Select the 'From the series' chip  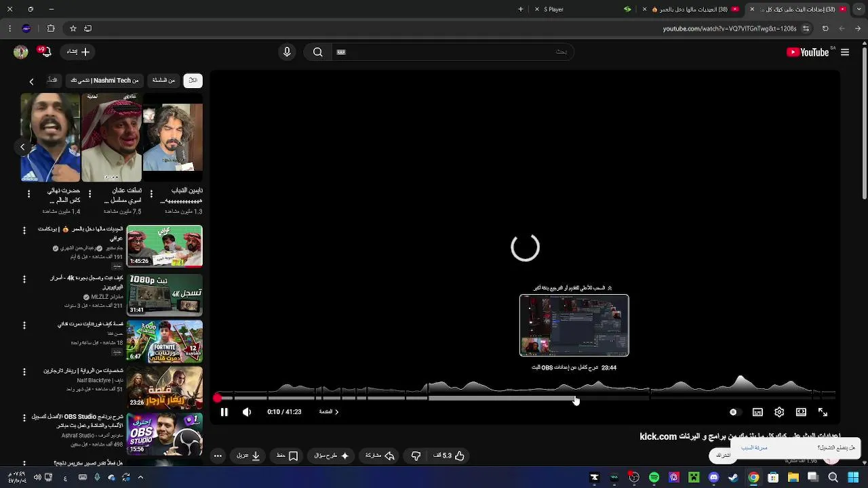163,81
